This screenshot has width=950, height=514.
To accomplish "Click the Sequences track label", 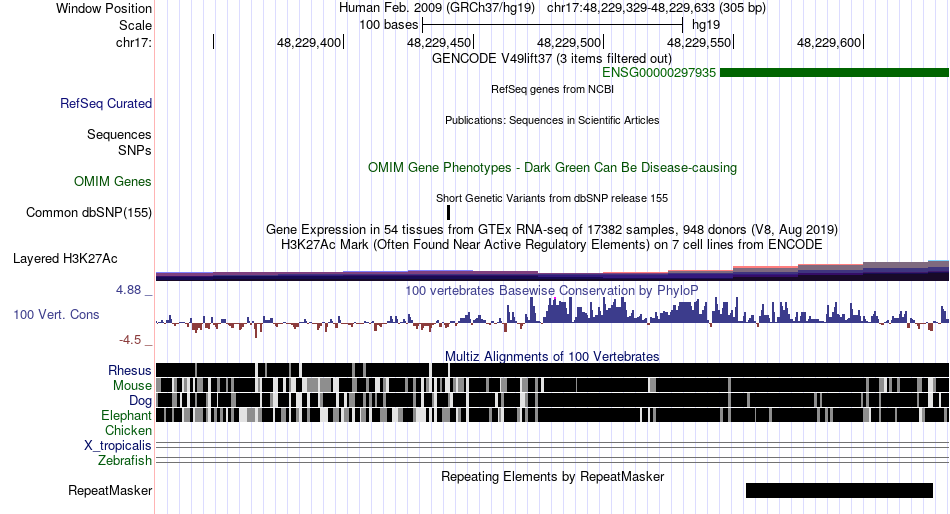I will point(119,135).
